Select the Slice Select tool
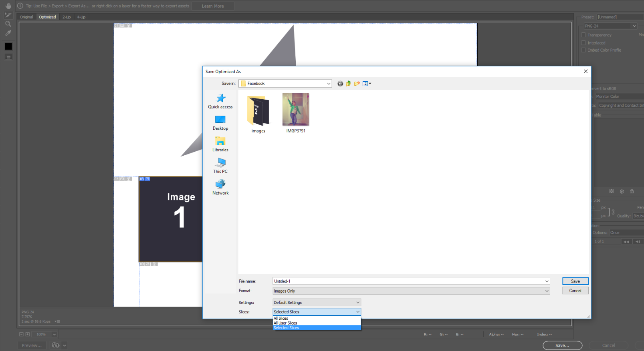The width and height of the screenshot is (644, 351). tap(8, 15)
